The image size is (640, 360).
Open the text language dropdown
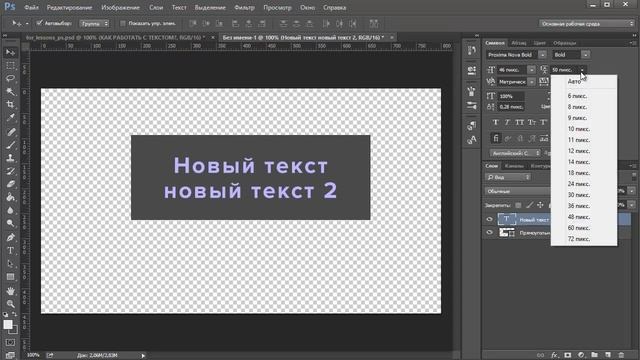[515, 153]
